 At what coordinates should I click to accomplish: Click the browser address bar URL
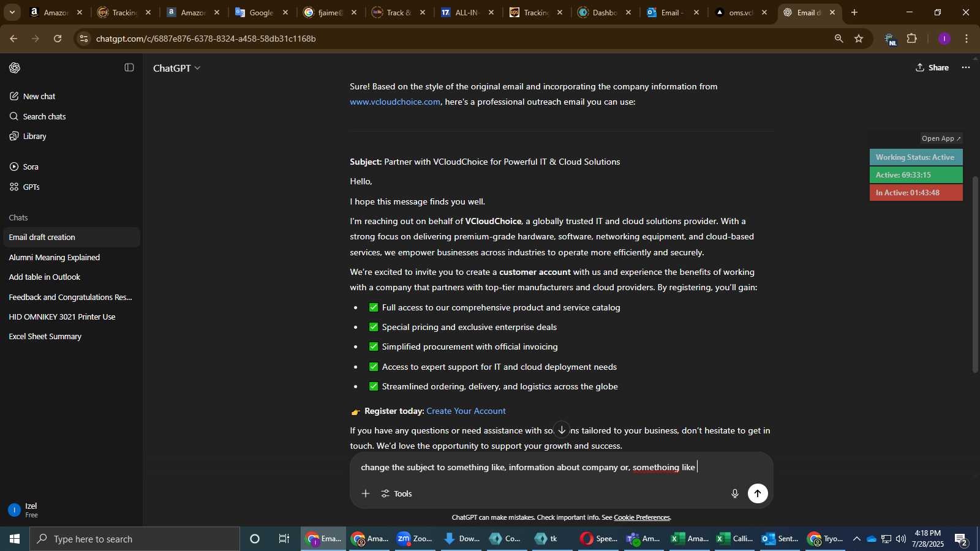tap(206, 39)
